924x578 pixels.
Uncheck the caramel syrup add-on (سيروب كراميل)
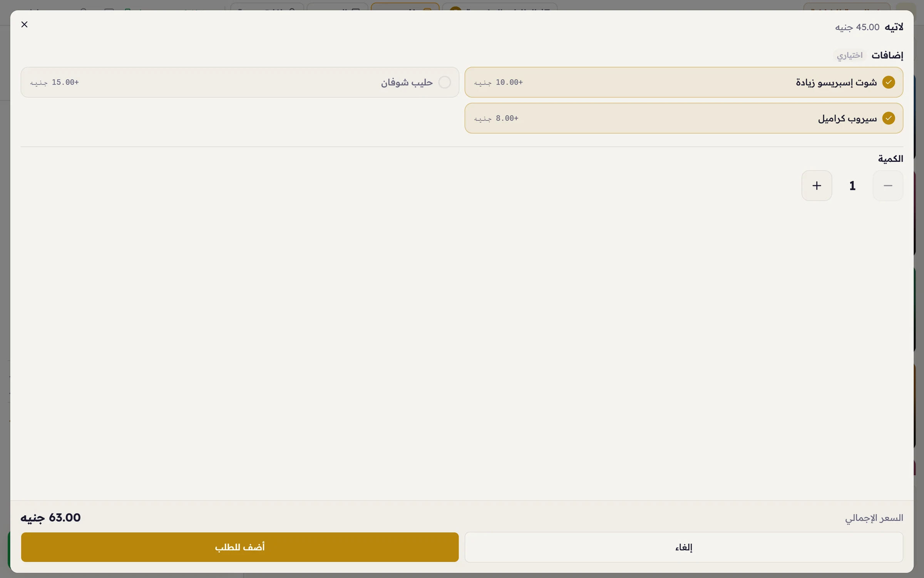[x=684, y=118]
